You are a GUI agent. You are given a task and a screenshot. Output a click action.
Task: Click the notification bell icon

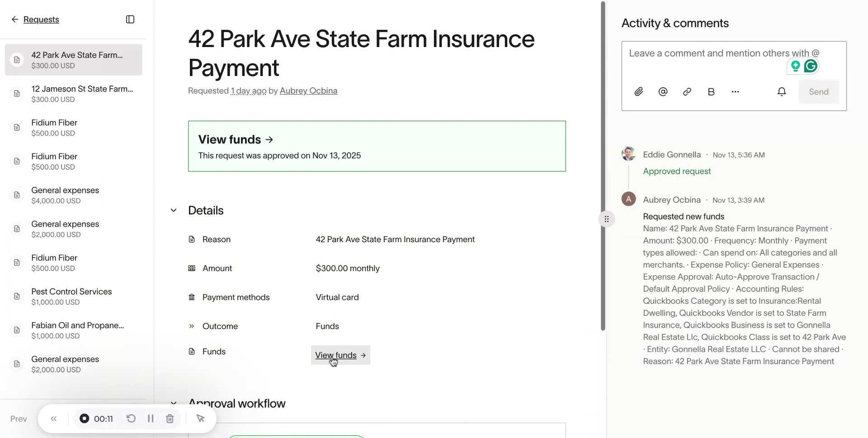(782, 92)
